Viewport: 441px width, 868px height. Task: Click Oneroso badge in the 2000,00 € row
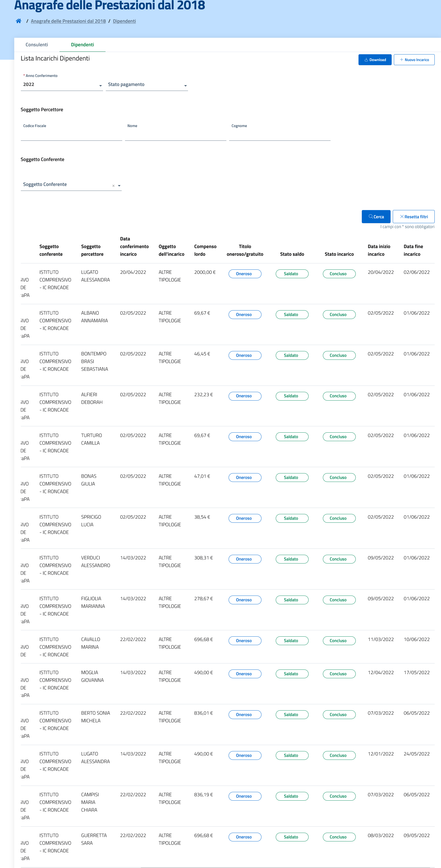pos(245,274)
